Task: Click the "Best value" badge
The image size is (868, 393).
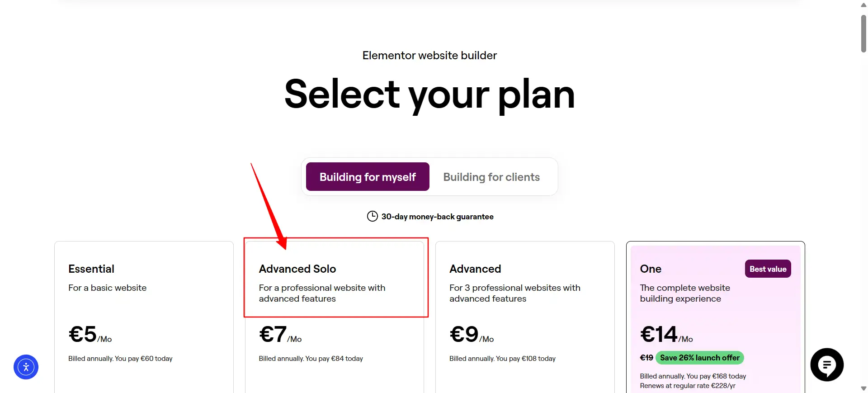Action: click(x=767, y=269)
